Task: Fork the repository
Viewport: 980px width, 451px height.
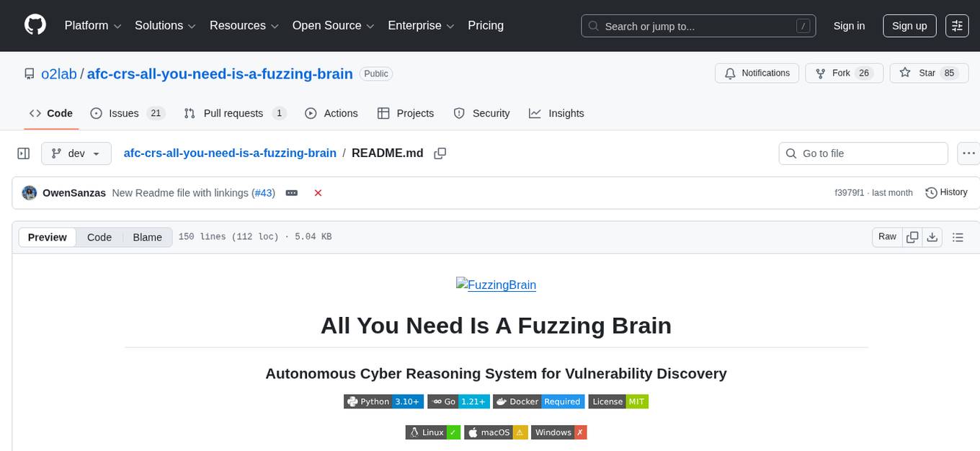Action: pyautogui.click(x=844, y=73)
